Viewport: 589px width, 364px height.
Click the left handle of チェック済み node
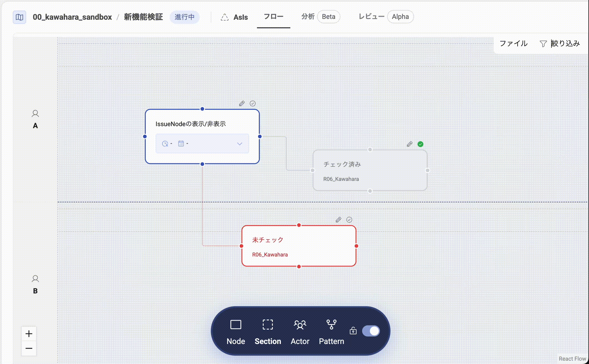[x=313, y=170]
